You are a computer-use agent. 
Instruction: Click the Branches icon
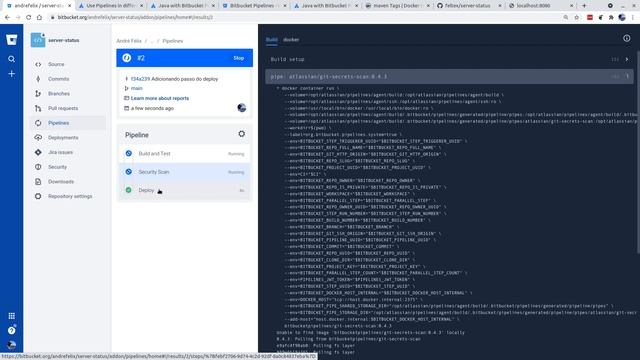[38, 94]
